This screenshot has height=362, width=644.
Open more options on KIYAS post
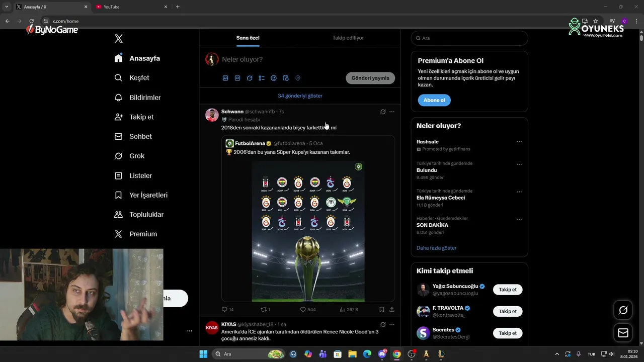(x=392, y=325)
